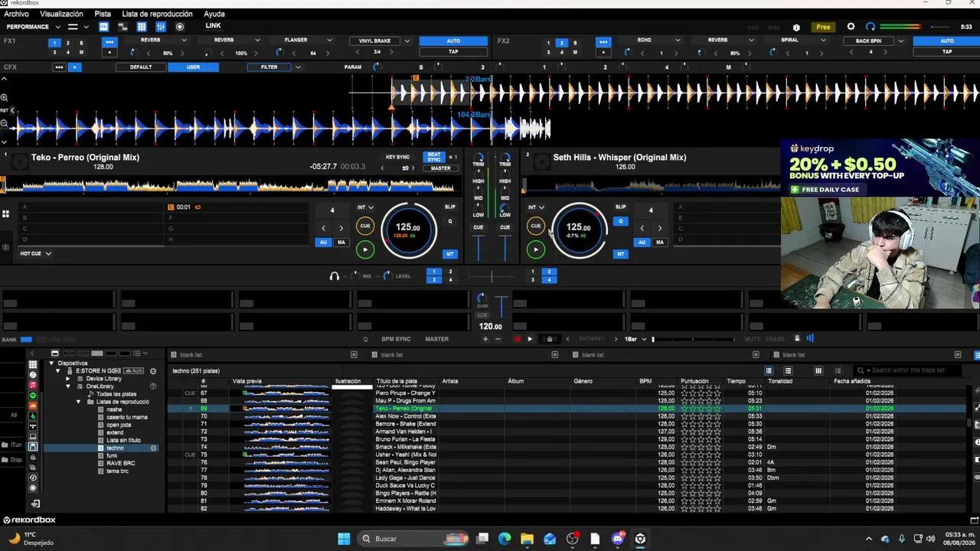Click the Free plan button

[823, 27]
